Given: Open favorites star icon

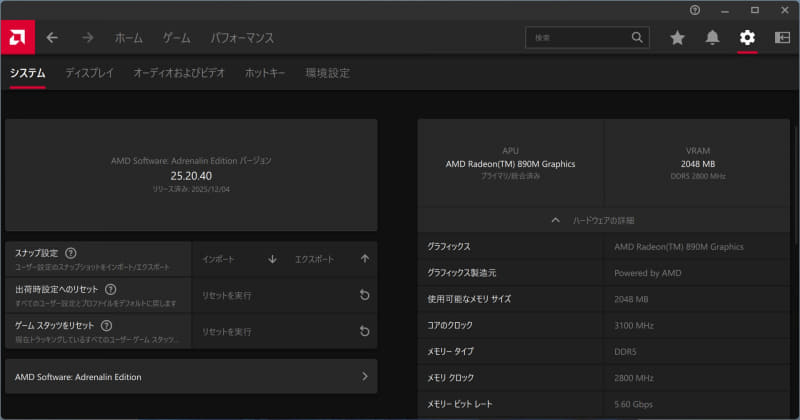Looking at the screenshot, I should pos(677,37).
